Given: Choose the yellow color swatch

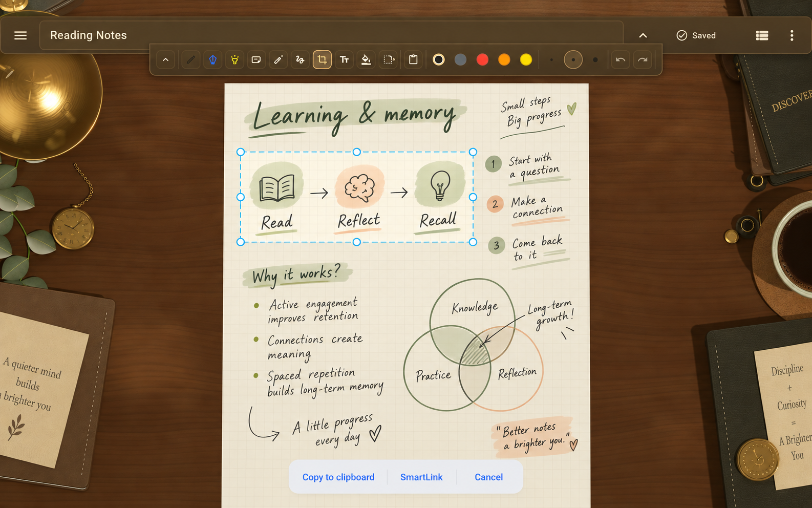Looking at the screenshot, I should [x=526, y=60].
